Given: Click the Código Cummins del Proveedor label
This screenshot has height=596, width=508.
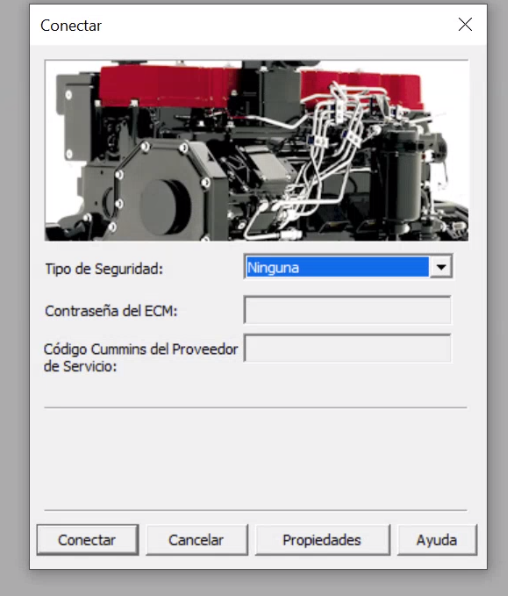Looking at the screenshot, I should click(x=141, y=358).
